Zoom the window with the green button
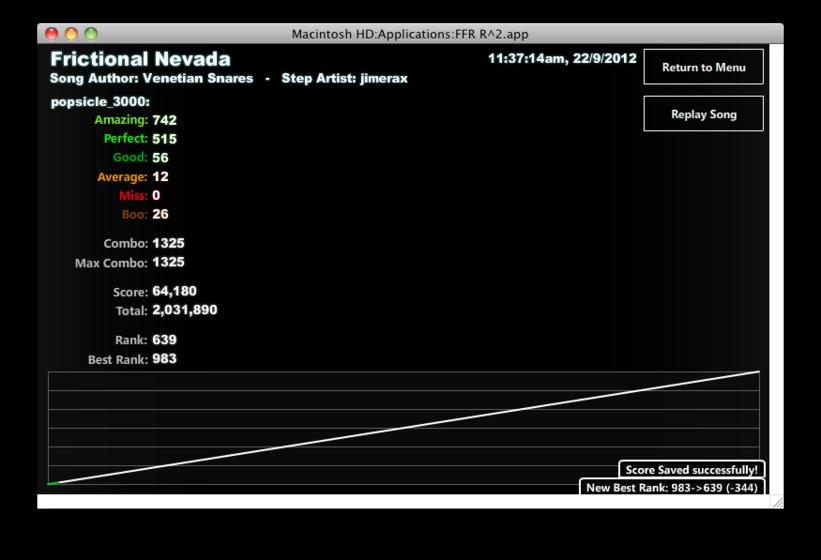This screenshot has width=821, height=560. pyautogui.click(x=91, y=34)
